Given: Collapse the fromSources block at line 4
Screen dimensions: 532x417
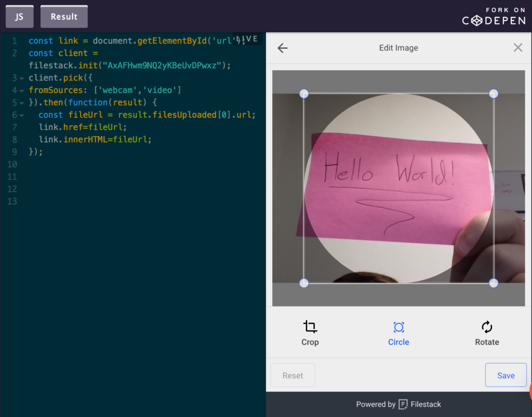Looking at the screenshot, I should pyautogui.click(x=22, y=90).
